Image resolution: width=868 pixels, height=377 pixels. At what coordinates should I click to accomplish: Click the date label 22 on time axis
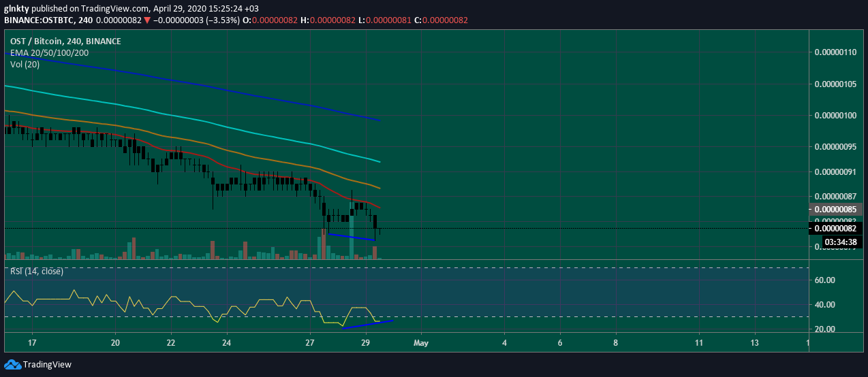tap(170, 342)
